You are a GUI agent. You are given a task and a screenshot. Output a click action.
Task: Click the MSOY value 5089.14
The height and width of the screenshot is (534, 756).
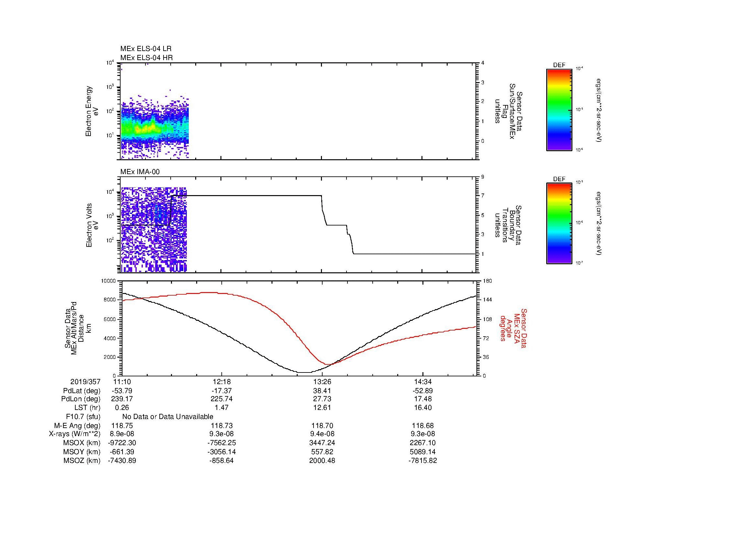tap(422, 452)
